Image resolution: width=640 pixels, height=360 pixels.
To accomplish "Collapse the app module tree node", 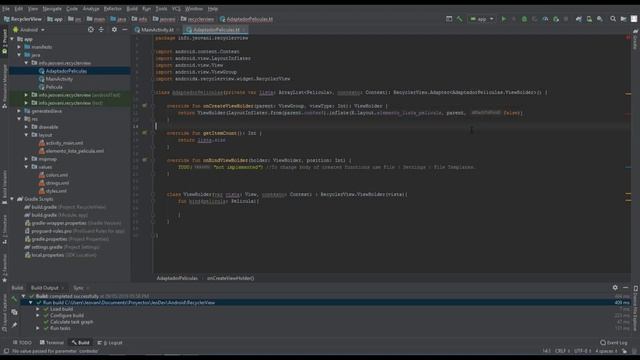I will [12, 39].
